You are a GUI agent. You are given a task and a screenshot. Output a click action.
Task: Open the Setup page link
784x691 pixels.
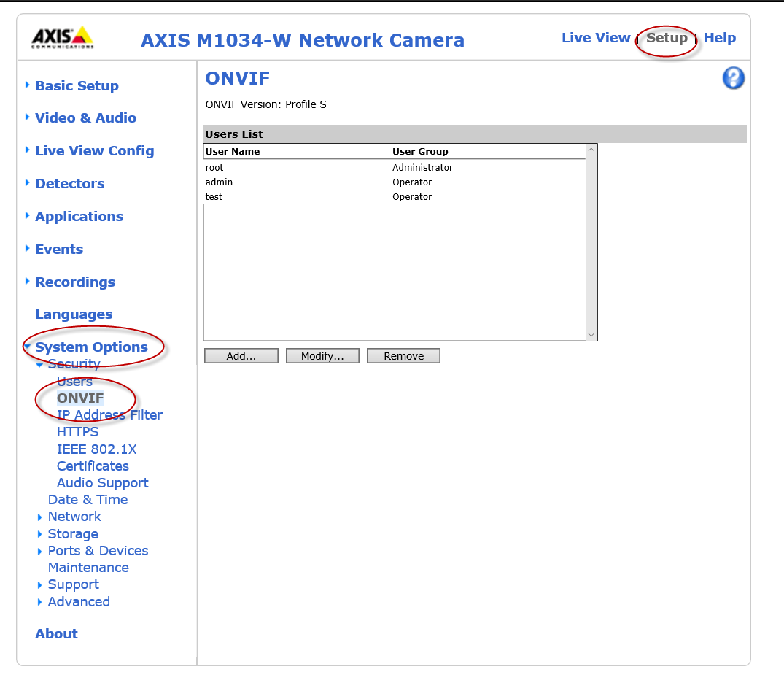coord(667,38)
